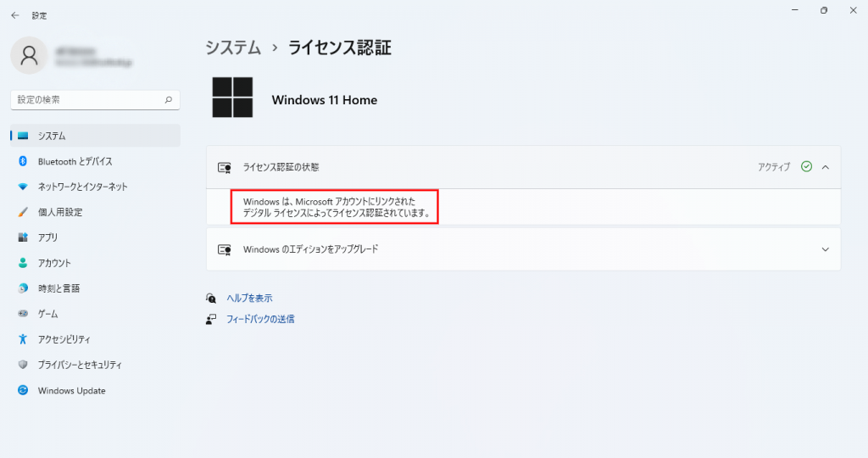Open アプリ settings category
The height and width of the screenshot is (458, 868).
coord(95,237)
